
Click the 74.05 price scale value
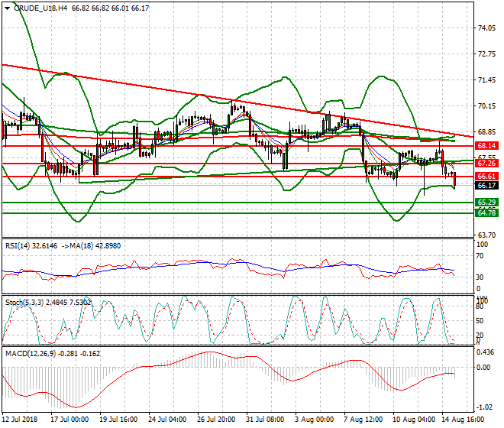(x=487, y=28)
